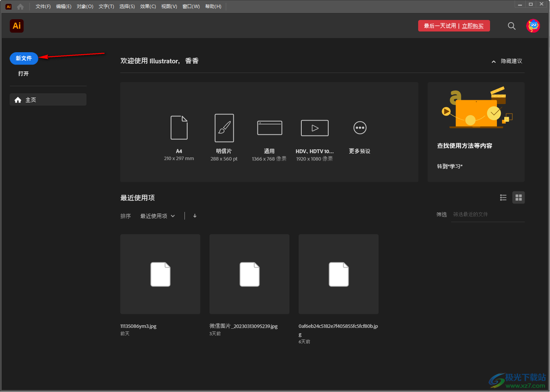Click the A4 preset label

pyautogui.click(x=179, y=151)
